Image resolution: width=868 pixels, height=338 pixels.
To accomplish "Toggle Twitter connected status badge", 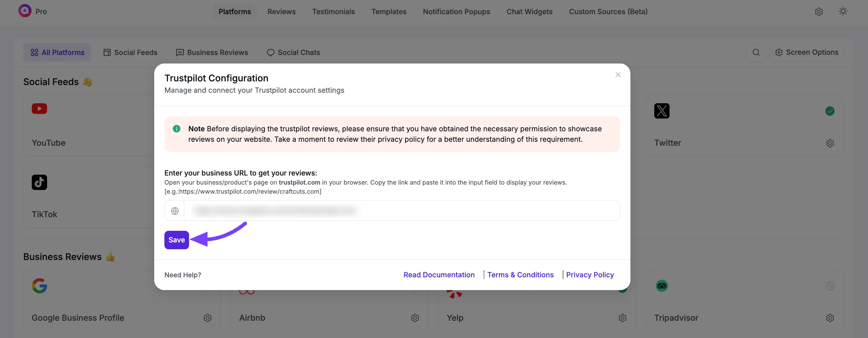I will [829, 111].
